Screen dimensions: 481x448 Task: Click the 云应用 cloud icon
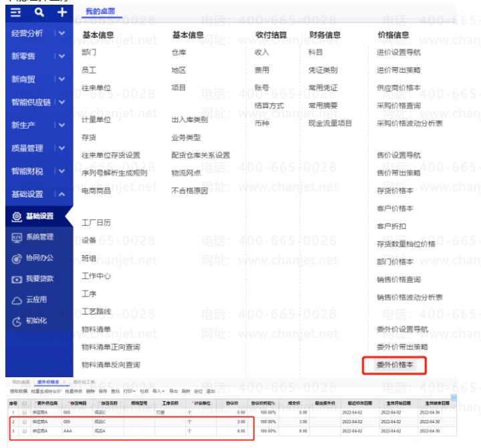(17, 300)
